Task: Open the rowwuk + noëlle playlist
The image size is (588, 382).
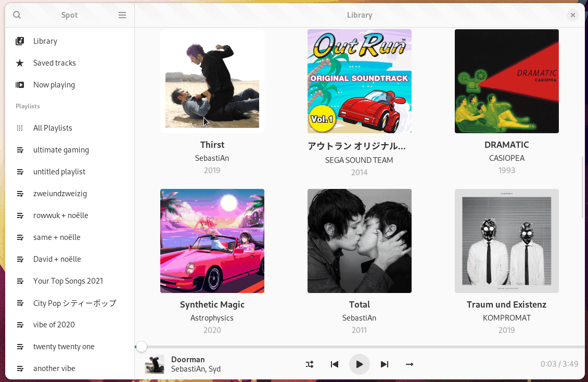Action: click(x=70, y=215)
